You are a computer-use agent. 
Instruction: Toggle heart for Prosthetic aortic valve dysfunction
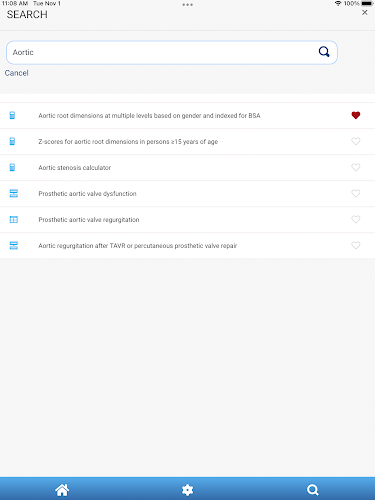(x=356, y=193)
